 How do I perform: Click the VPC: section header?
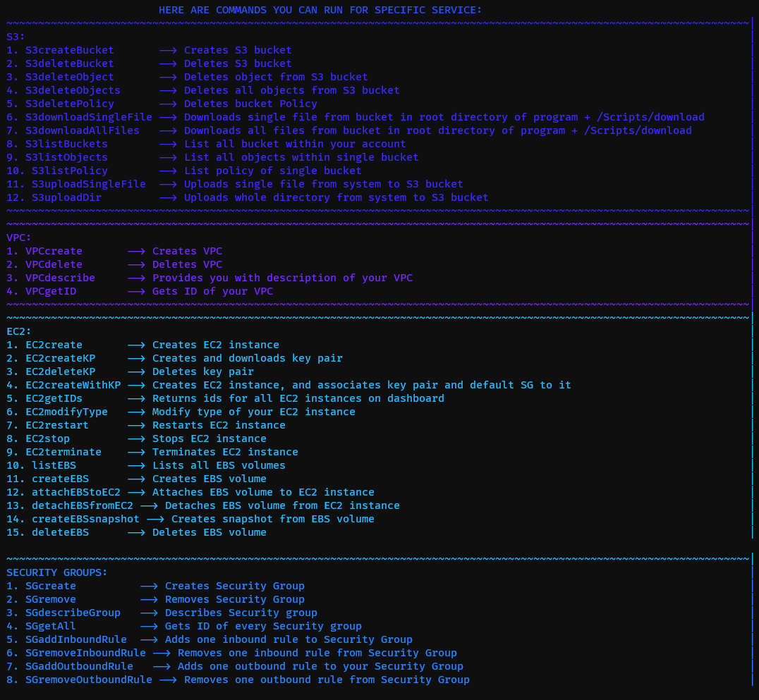click(19, 238)
